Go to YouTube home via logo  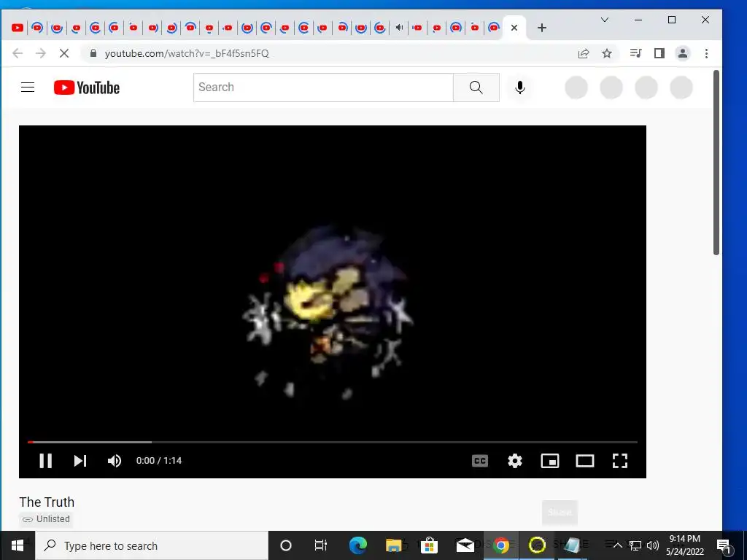click(87, 87)
